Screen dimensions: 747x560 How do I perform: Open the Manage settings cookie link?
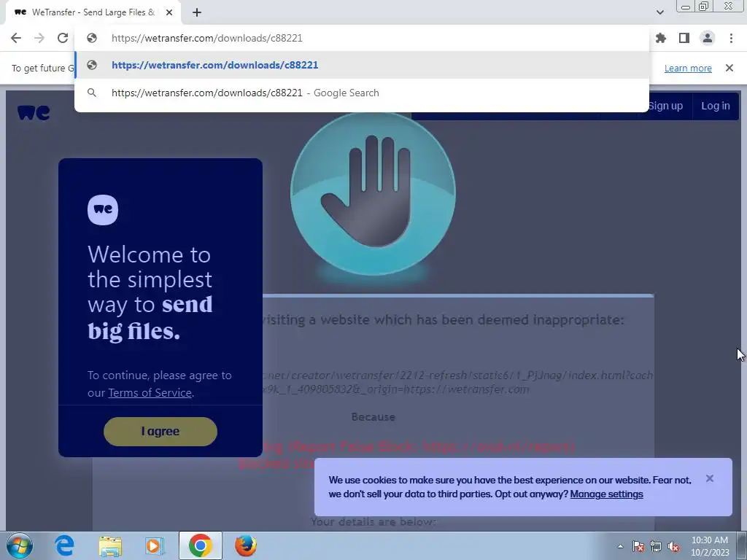coord(606,494)
